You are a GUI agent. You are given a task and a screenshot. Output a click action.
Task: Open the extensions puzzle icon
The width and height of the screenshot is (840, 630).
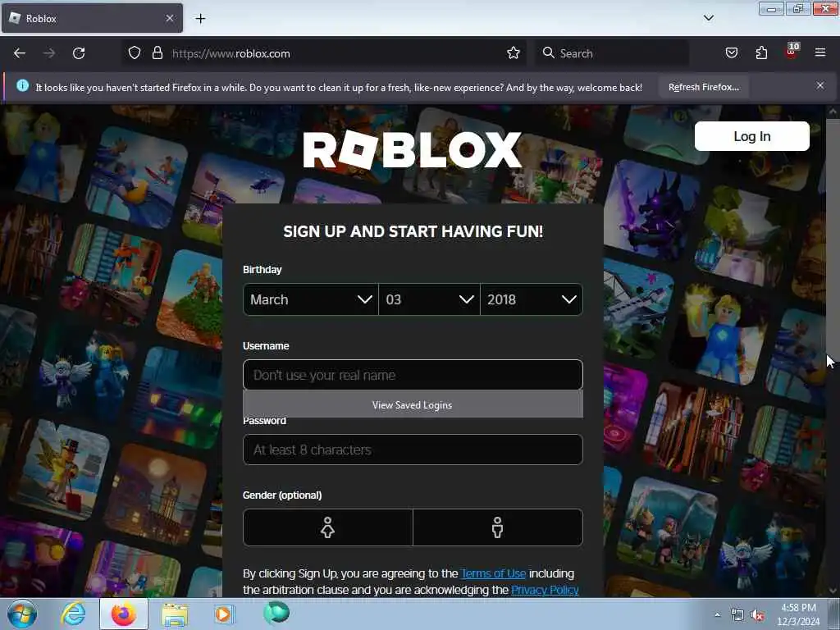point(761,53)
